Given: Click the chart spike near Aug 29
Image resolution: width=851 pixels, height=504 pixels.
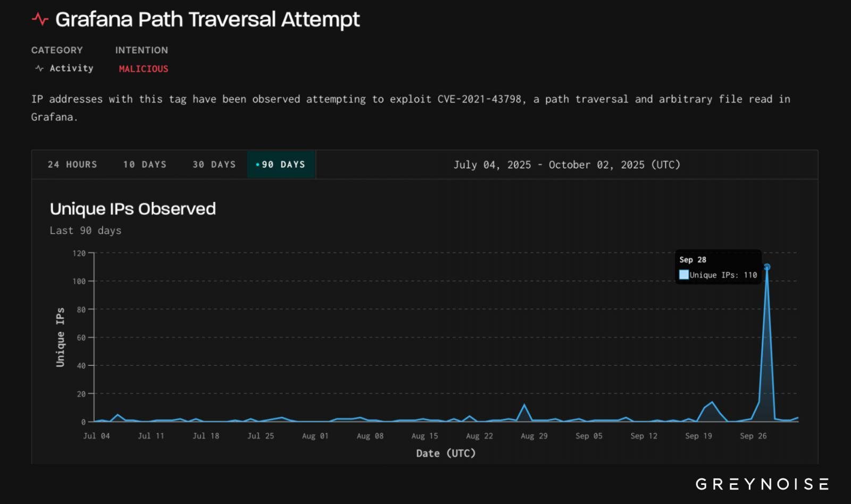Looking at the screenshot, I should 524,405.
